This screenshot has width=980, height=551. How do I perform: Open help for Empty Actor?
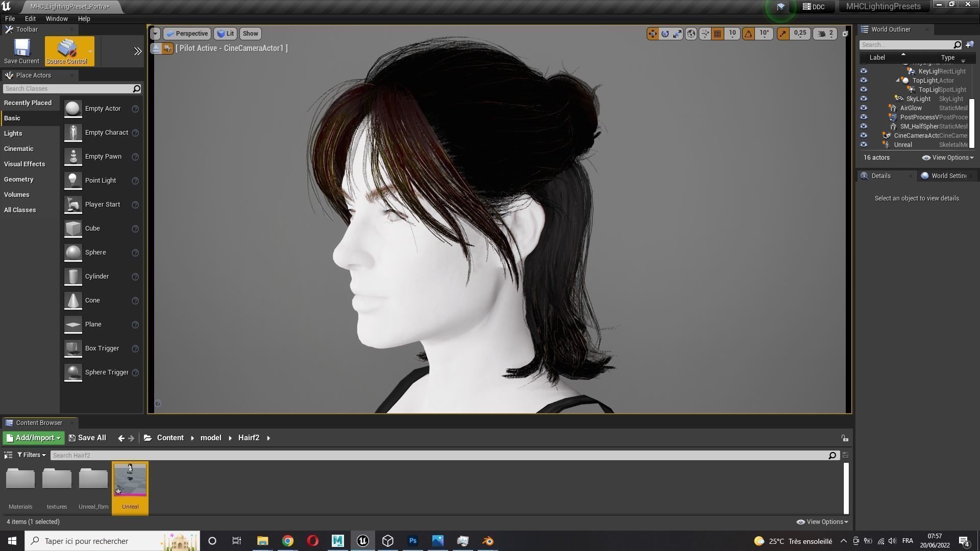[x=135, y=109]
